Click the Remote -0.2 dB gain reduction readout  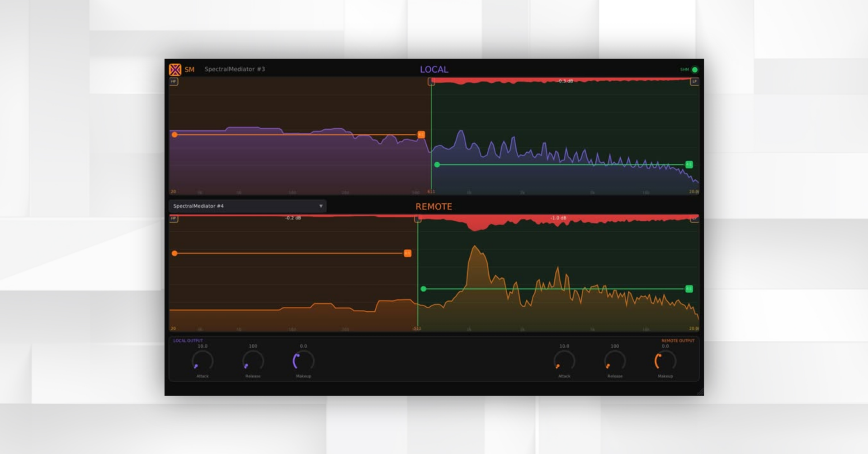click(293, 218)
